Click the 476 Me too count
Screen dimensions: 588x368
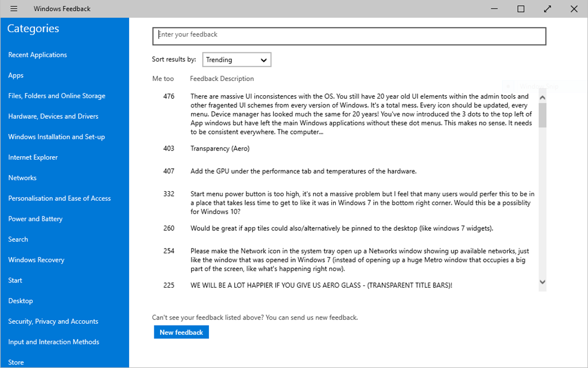tap(169, 96)
